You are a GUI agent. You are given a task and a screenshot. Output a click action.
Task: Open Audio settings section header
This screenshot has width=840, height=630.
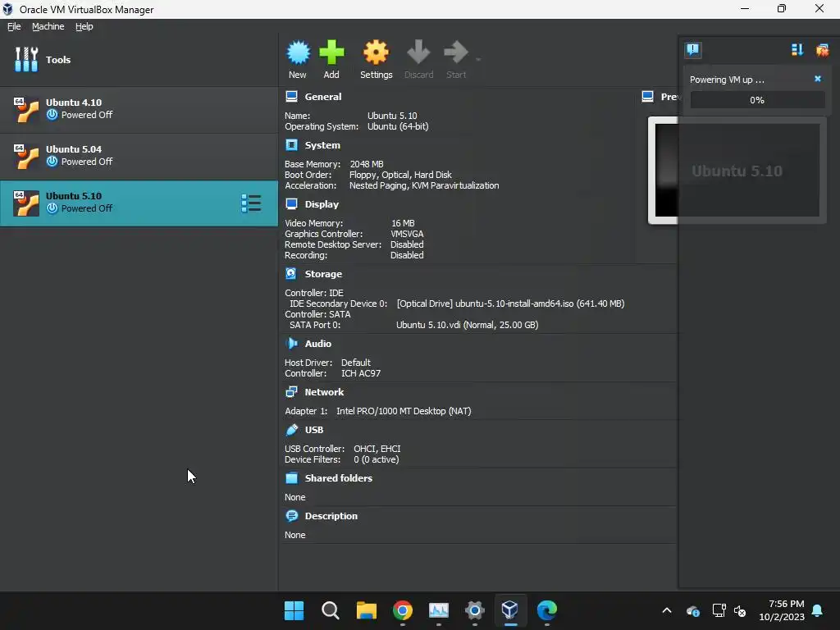(x=318, y=344)
